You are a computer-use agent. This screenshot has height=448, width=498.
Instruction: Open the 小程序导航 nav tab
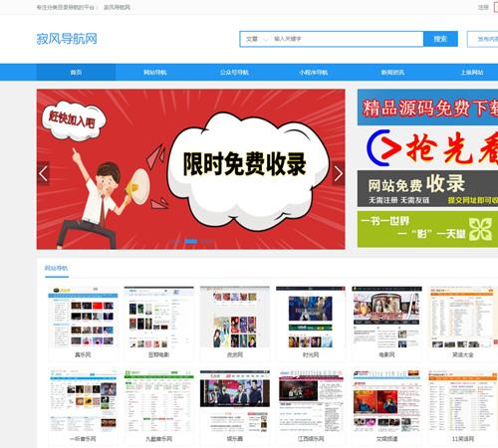[x=314, y=72]
